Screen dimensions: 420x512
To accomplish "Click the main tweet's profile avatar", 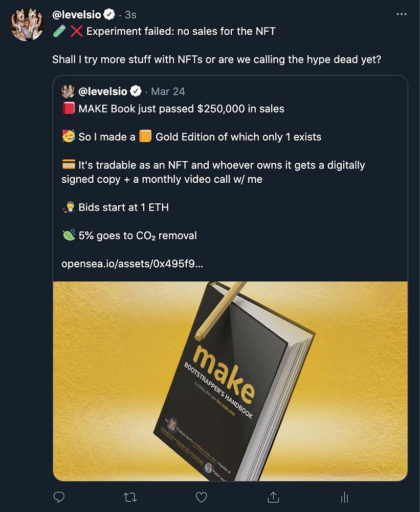I will [28, 25].
